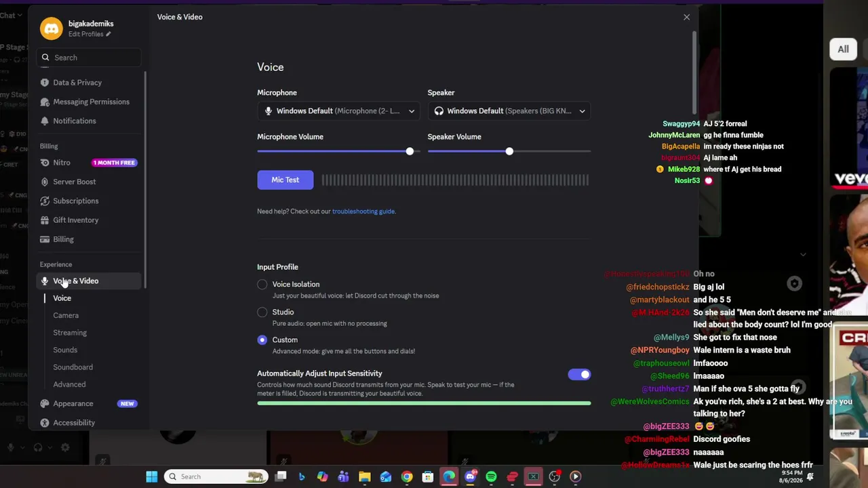Click the chat username @martyblackout
The width and height of the screenshot is (868, 488).
660,300
